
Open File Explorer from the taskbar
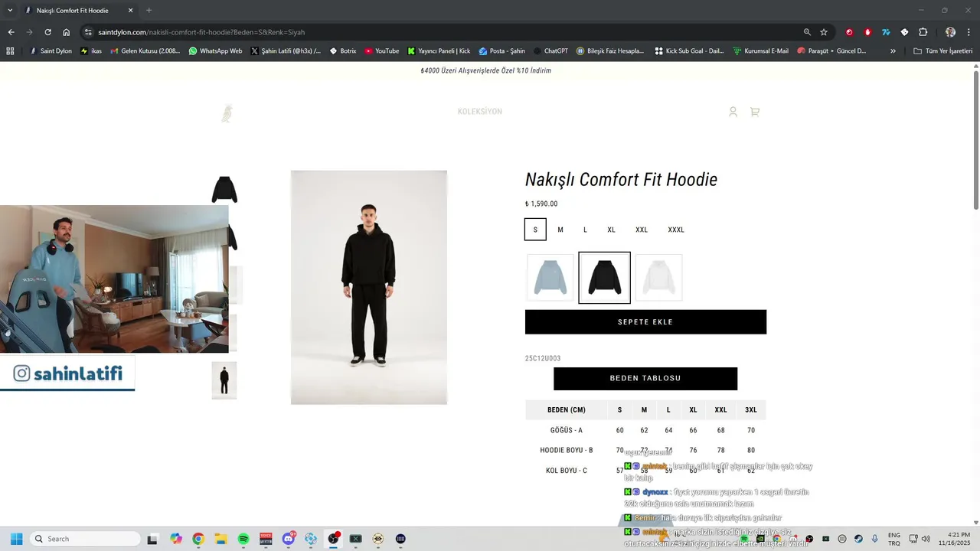click(x=220, y=539)
